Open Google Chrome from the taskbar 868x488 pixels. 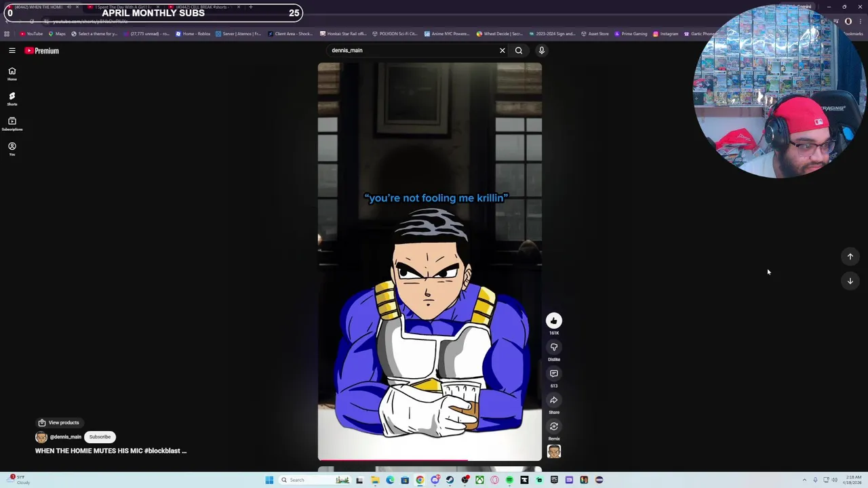click(x=420, y=480)
